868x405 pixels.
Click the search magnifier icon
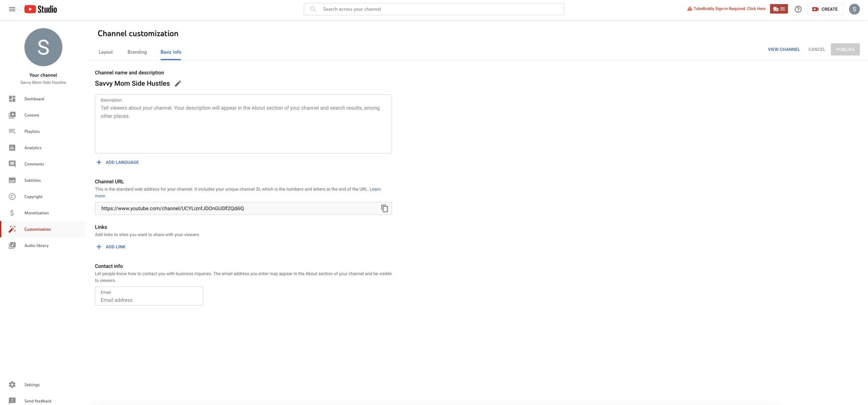pyautogui.click(x=313, y=9)
